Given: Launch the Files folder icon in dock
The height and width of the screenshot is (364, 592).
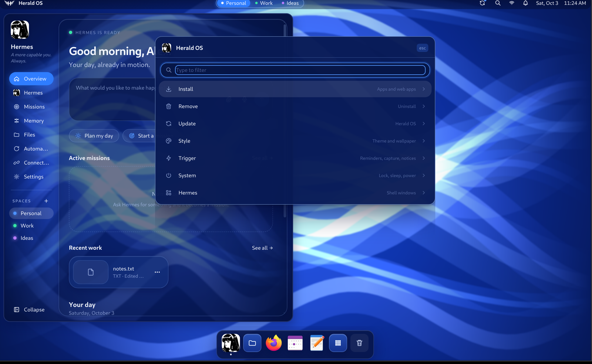Looking at the screenshot, I should 252,343.
